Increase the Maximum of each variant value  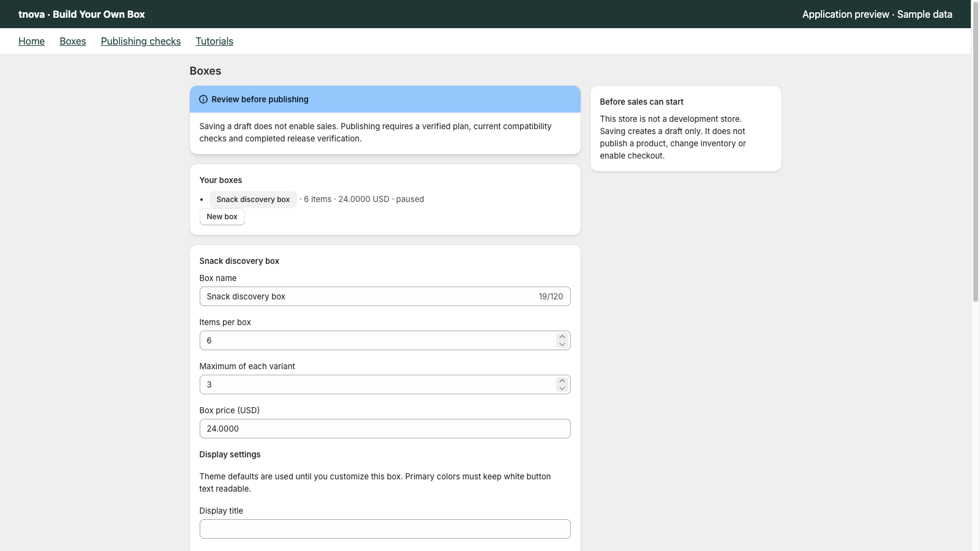[x=562, y=381]
